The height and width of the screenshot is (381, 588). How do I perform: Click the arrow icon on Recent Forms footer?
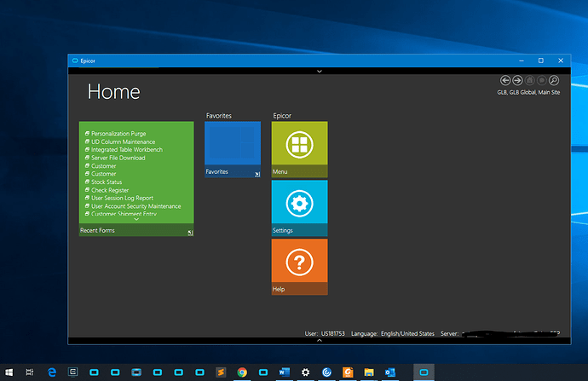pyautogui.click(x=190, y=233)
